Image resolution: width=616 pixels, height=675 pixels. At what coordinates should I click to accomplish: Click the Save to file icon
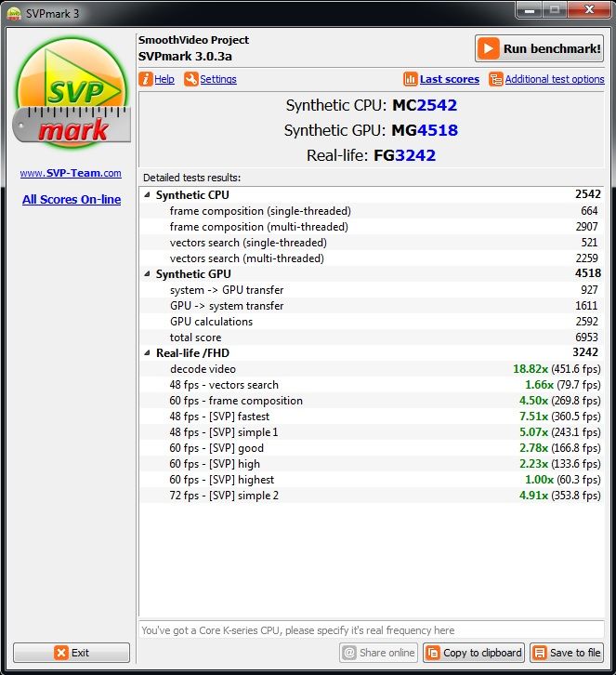pyautogui.click(x=540, y=653)
